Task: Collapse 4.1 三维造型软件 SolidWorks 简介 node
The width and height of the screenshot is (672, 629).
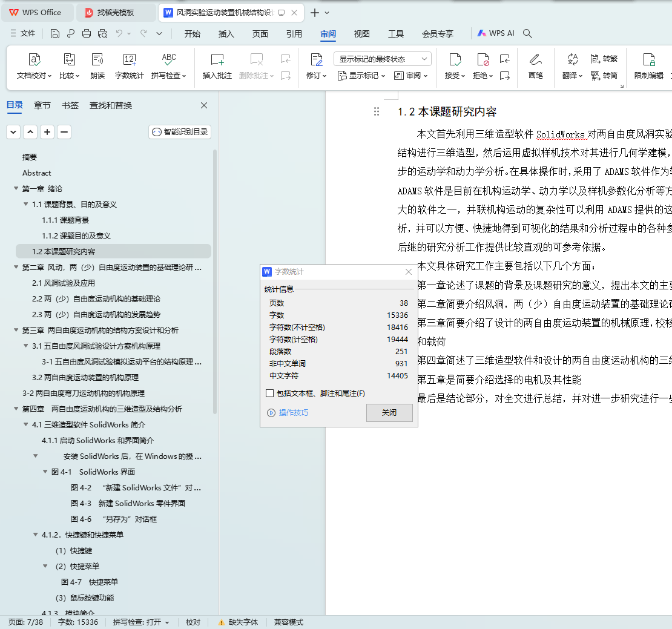Action: (x=25, y=424)
